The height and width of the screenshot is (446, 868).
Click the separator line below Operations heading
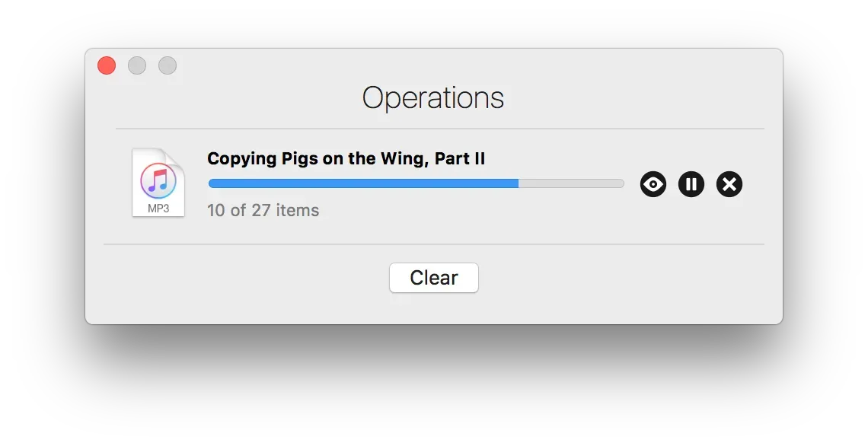tap(439, 129)
